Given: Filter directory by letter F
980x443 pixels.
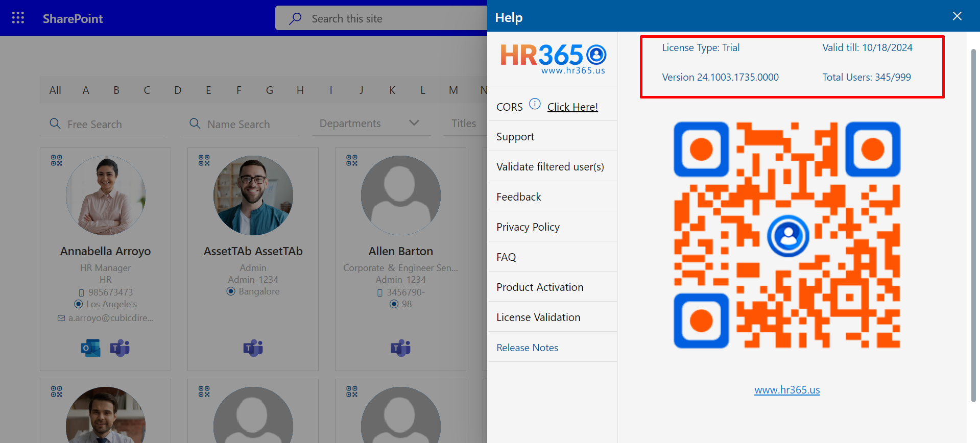Looking at the screenshot, I should pyautogui.click(x=239, y=90).
